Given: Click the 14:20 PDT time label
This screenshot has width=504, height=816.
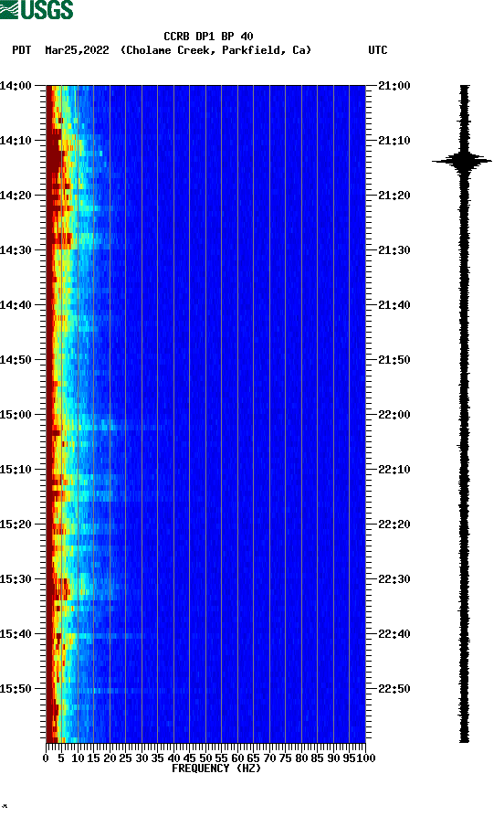Looking at the screenshot, I should [16, 196].
